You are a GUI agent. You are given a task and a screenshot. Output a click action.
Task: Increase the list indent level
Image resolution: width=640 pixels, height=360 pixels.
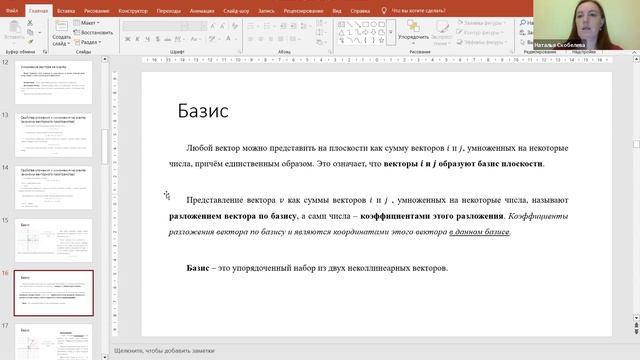pos(293,27)
